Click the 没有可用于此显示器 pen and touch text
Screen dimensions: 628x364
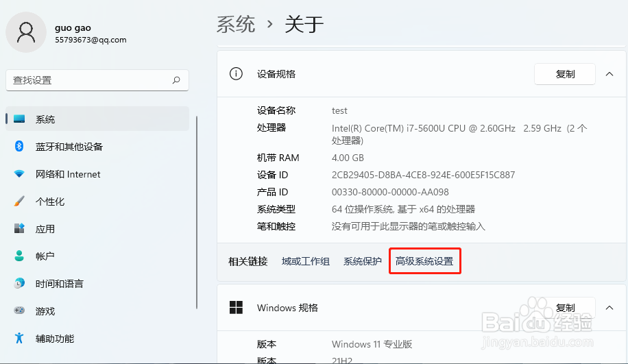tap(409, 226)
